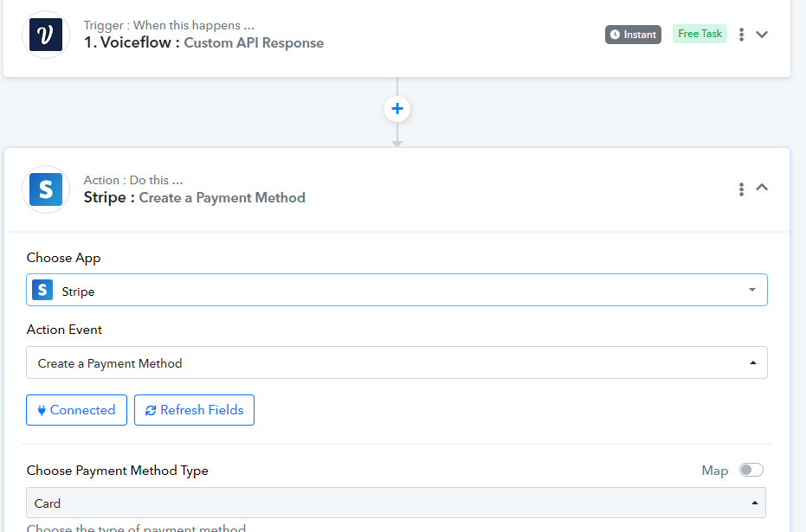806x532 pixels.
Task: Click the Choose App label
Action: (x=63, y=258)
